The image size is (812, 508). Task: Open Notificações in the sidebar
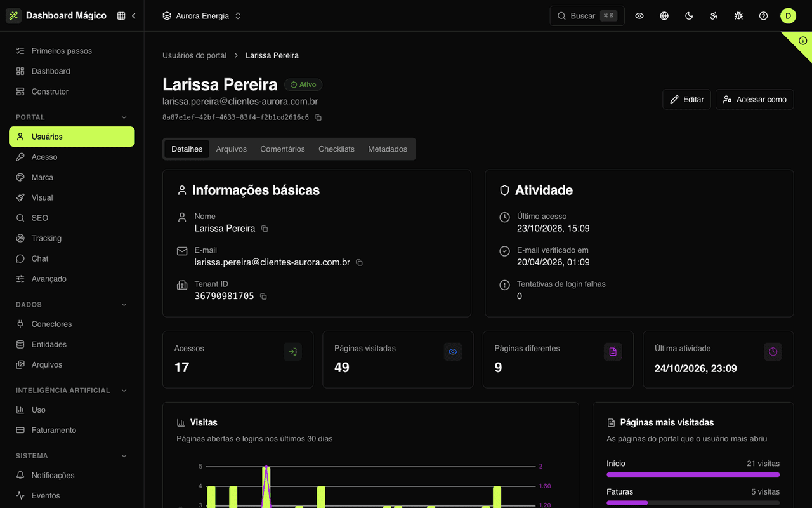coord(72,475)
